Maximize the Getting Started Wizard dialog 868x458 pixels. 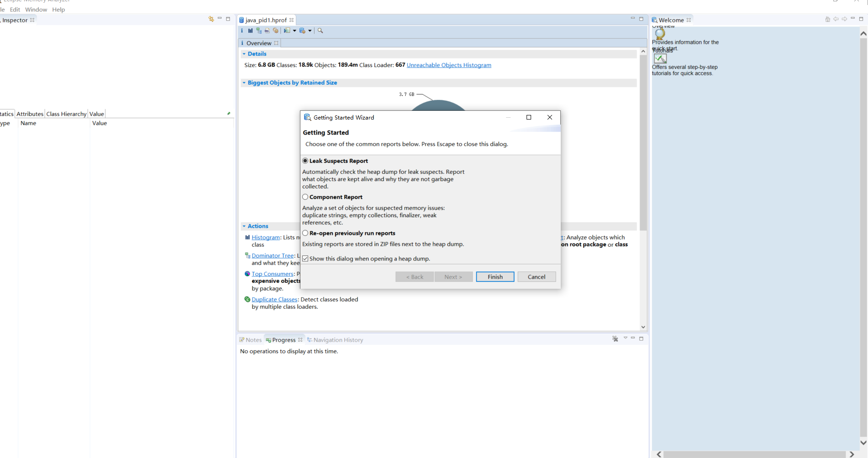(x=529, y=117)
